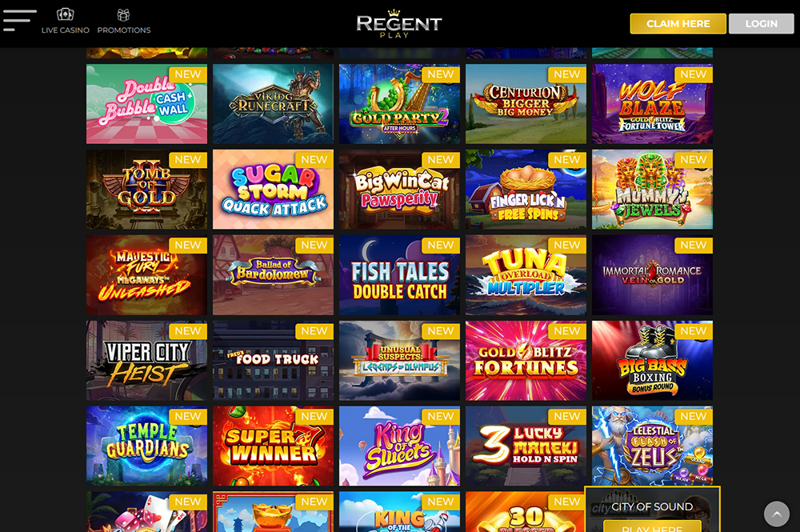Open the Big Bass Boxing Bonus Round game
The width and height of the screenshot is (800, 532).
[x=652, y=361]
